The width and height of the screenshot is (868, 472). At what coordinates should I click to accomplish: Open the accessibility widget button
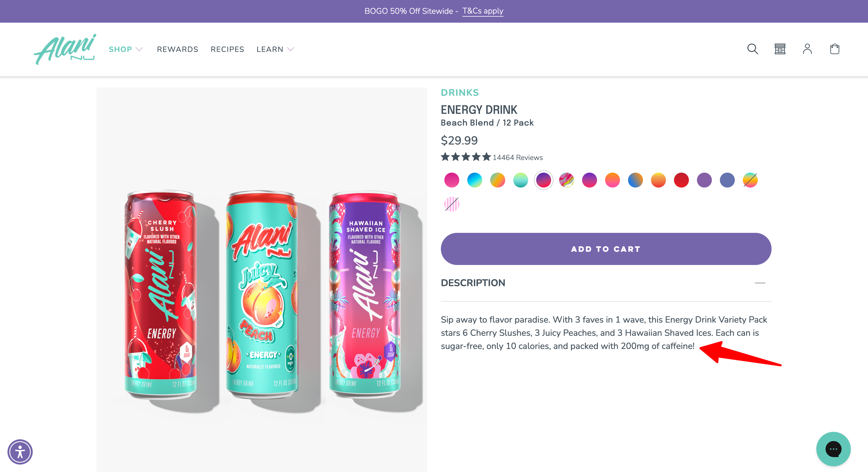(20, 451)
